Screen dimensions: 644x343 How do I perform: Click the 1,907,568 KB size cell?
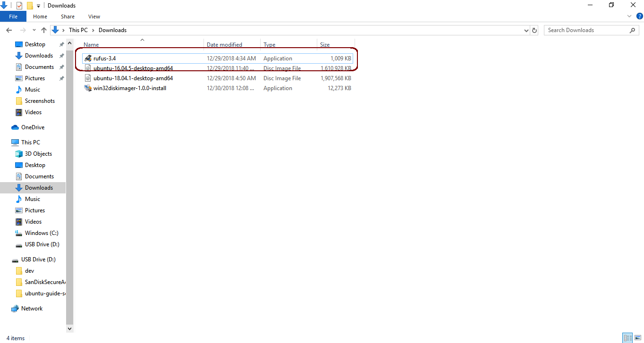pos(336,78)
